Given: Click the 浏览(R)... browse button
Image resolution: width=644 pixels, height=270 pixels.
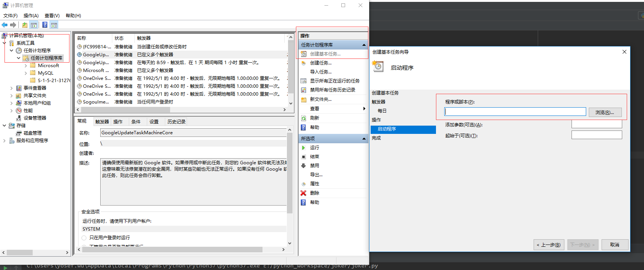Looking at the screenshot, I should (x=605, y=112).
